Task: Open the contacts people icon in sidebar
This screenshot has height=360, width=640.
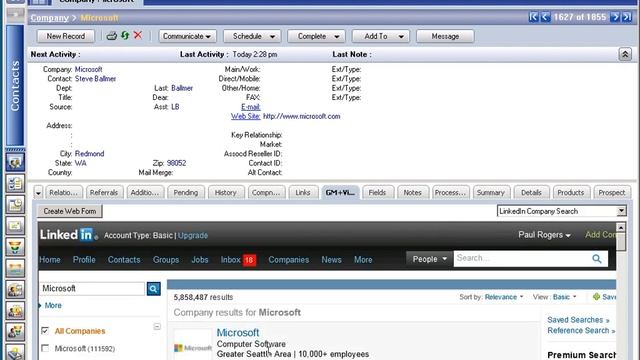Action: pyautogui.click(x=15, y=162)
